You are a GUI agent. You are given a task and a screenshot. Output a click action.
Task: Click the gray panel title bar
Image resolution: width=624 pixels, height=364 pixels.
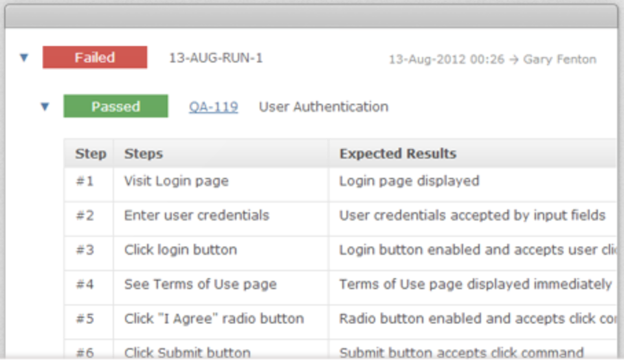[x=311, y=16]
